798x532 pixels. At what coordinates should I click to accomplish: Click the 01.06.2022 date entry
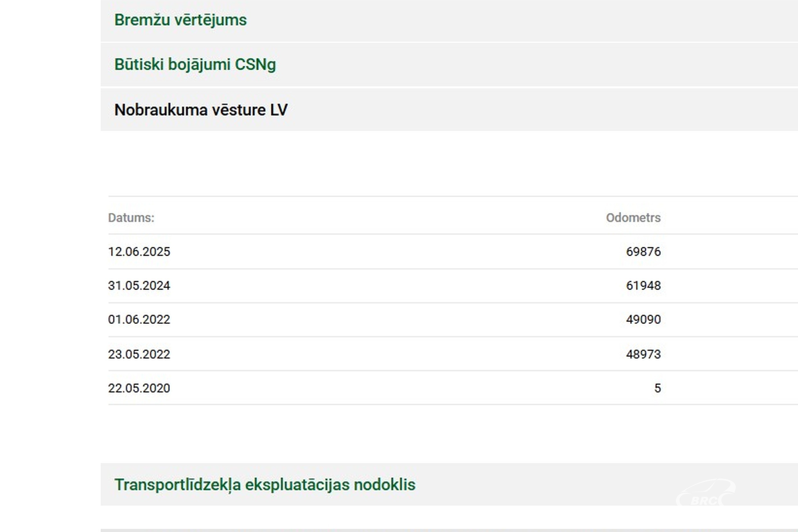tap(139, 320)
